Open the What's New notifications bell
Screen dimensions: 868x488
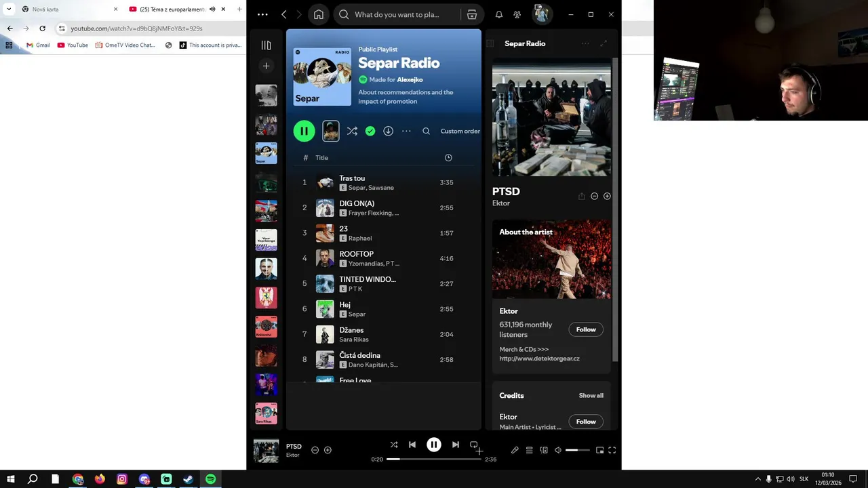coord(499,14)
